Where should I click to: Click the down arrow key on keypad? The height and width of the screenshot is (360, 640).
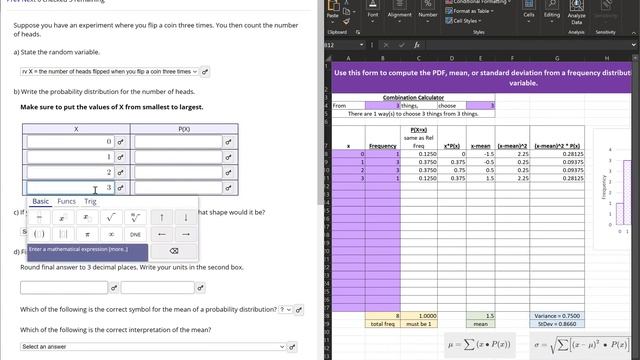click(186, 218)
